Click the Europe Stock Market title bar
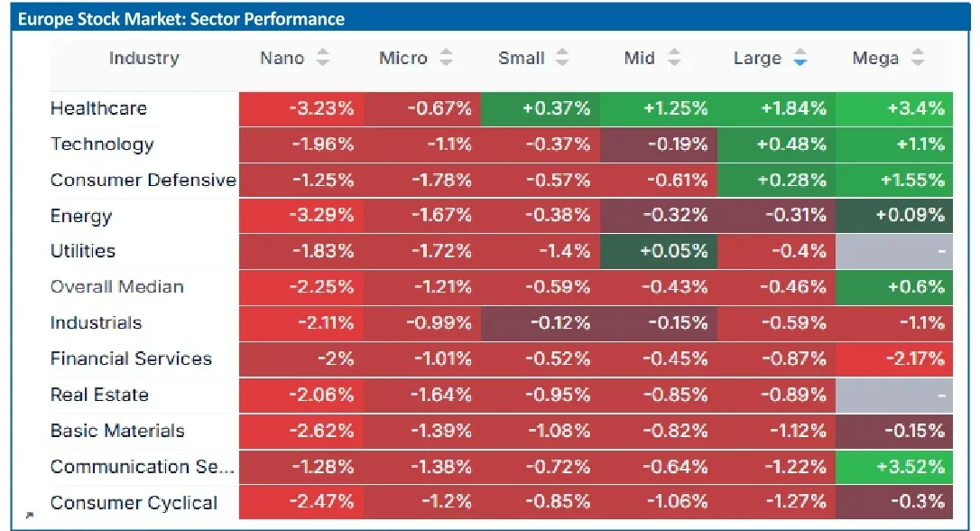This screenshot has height=531, width=980. (491, 19)
